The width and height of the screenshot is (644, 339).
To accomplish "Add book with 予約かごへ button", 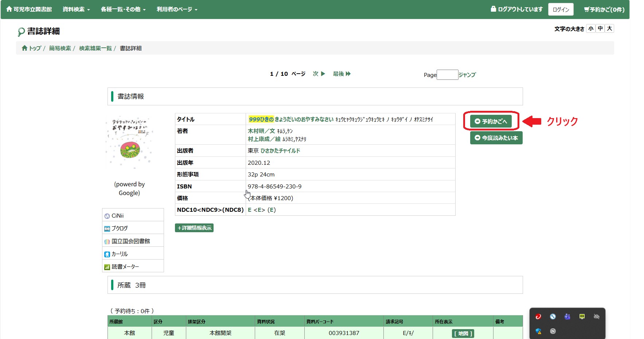I will pos(491,121).
